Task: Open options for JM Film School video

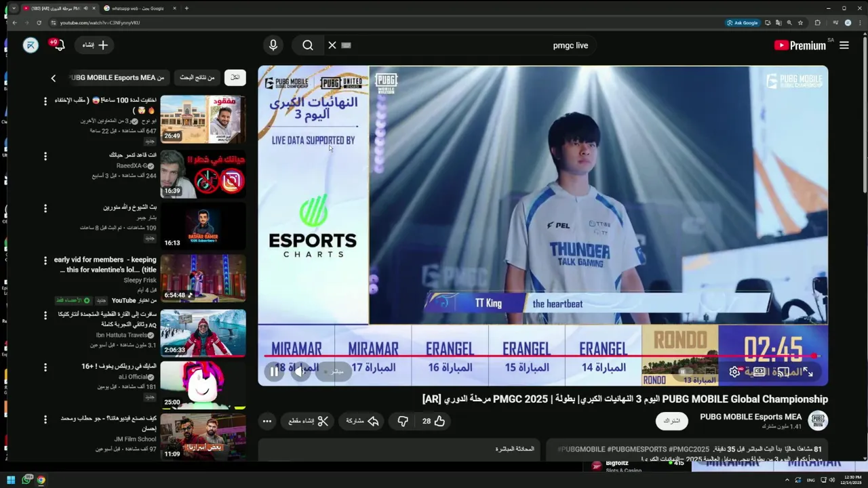Action: pyautogui.click(x=45, y=420)
